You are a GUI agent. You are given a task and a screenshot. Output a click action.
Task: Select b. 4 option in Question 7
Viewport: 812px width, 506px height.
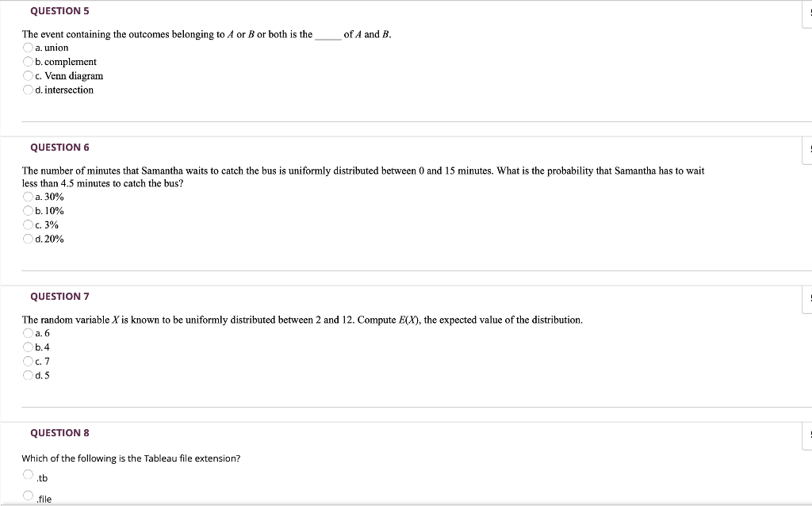click(x=27, y=347)
